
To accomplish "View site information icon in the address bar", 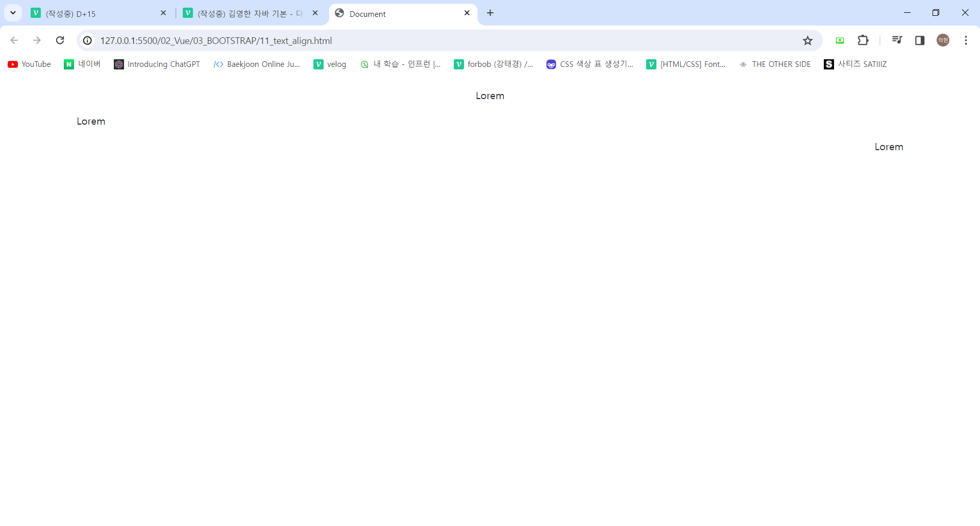I will (88, 40).
